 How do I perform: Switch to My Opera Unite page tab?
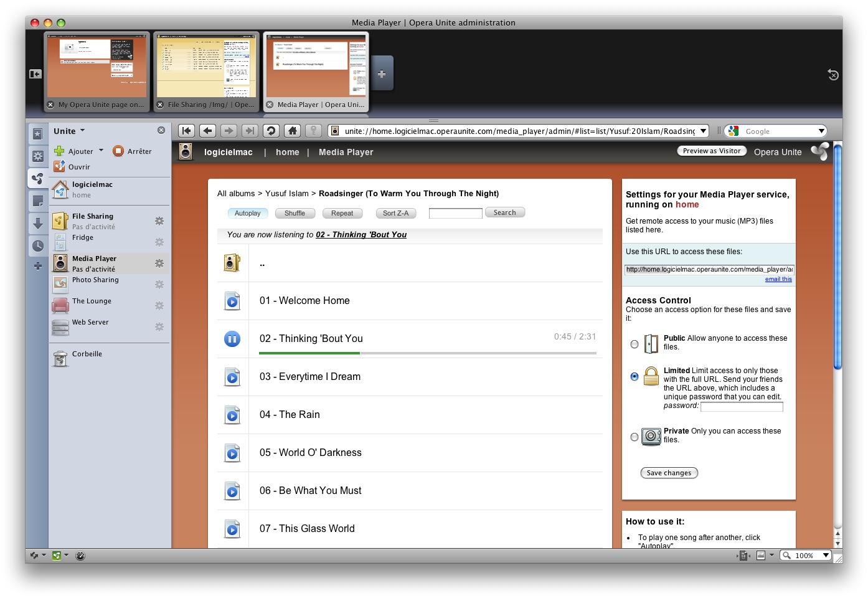97,72
